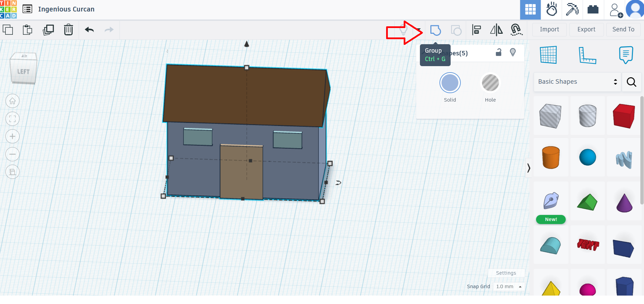Undo the last action
This screenshot has height=304, width=644.
click(89, 30)
